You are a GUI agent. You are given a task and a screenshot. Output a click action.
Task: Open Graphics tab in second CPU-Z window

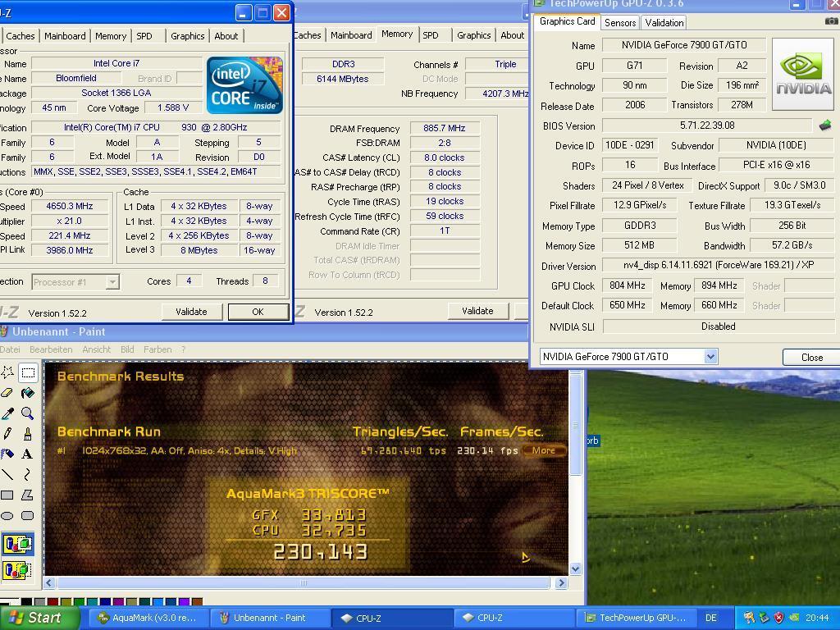point(473,34)
